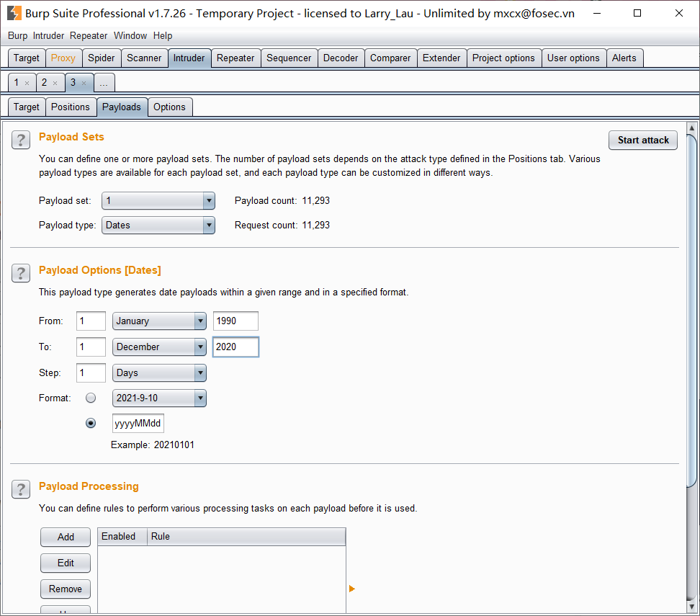Image resolution: width=700 pixels, height=616 pixels.
Task: Close Intruder attack tab 1
Action: coord(27,83)
